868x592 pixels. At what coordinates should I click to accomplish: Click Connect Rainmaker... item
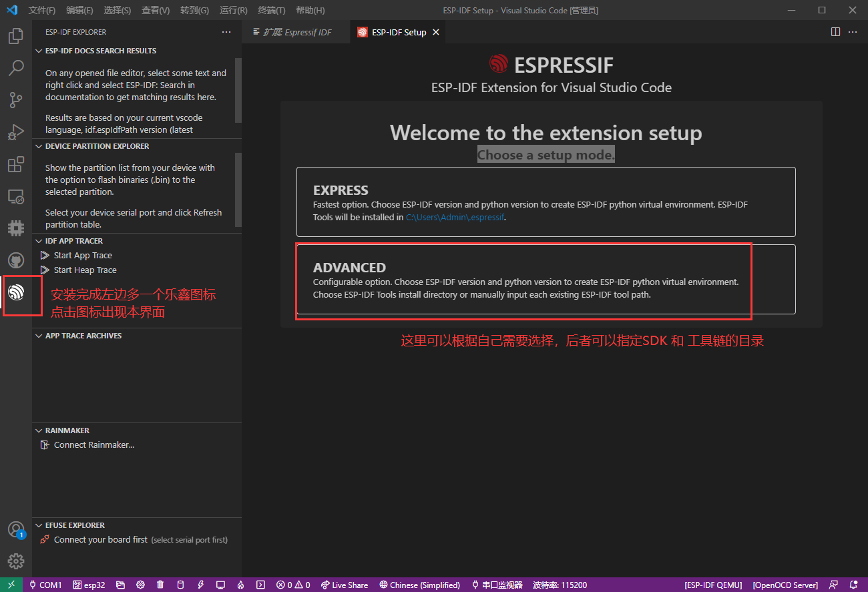[137, 445]
